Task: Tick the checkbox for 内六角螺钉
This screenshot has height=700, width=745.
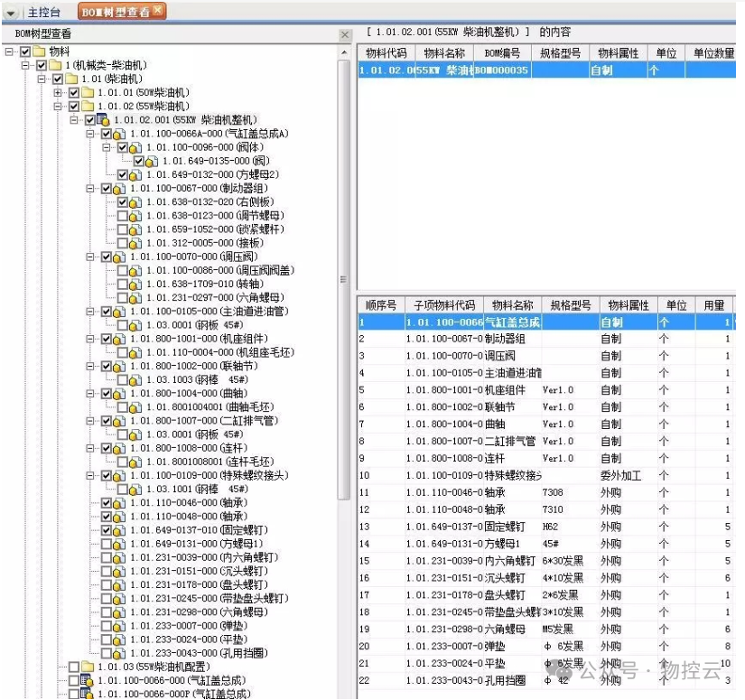Action: coord(107,557)
